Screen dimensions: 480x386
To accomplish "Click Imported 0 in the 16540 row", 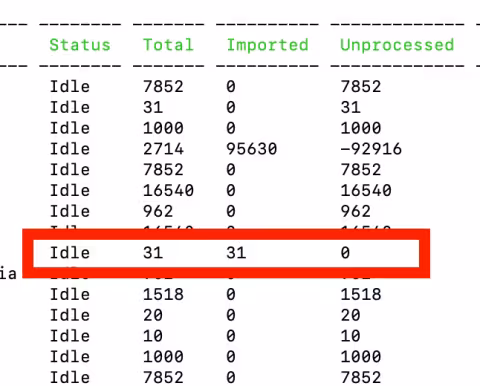I will (231, 190).
